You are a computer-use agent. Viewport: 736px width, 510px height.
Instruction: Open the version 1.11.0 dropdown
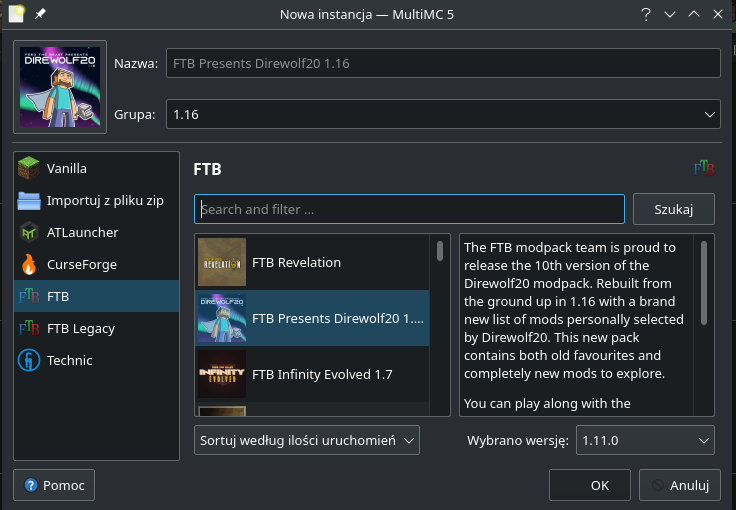point(645,440)
